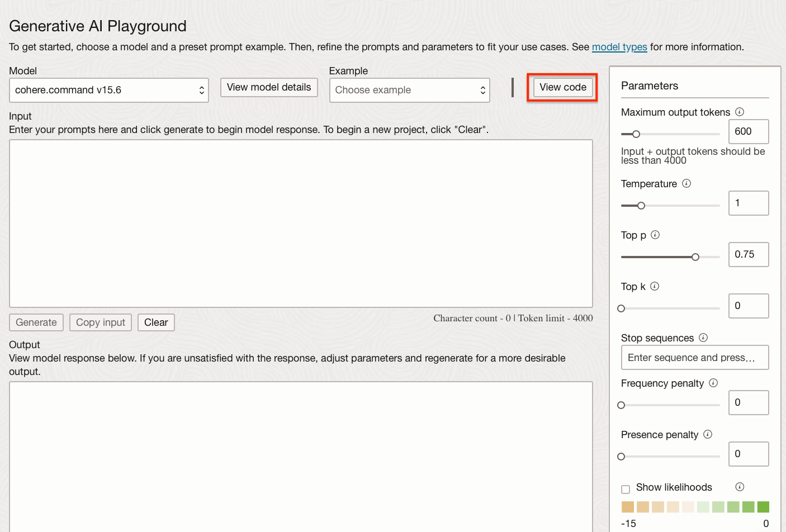
Task: Click the Temperature info icon
Action: [x=686, y=183]
